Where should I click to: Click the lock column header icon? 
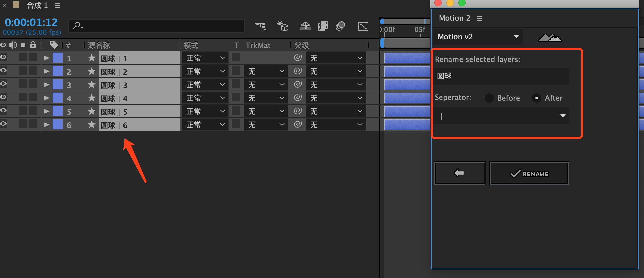33,45
